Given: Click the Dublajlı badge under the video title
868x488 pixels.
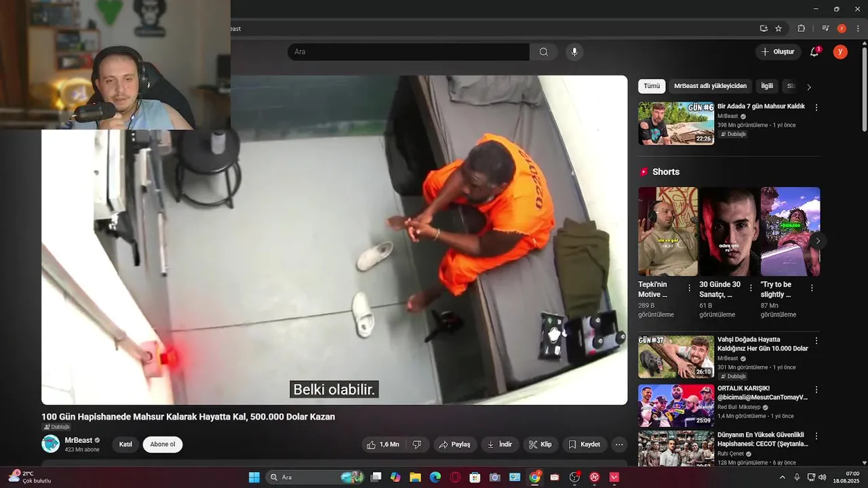Looking at the screenshot, I should pyautogui.click(x=56, y=427).
